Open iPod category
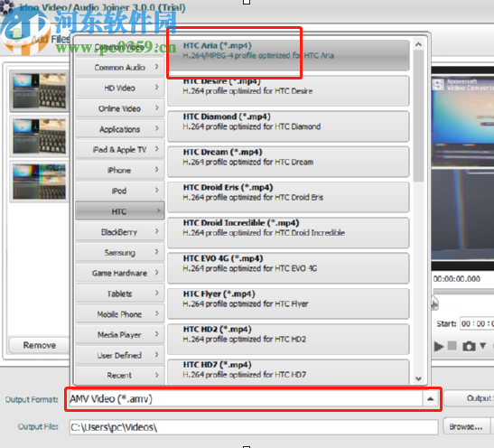Screen dimensions: 494x448 (120, 191)
